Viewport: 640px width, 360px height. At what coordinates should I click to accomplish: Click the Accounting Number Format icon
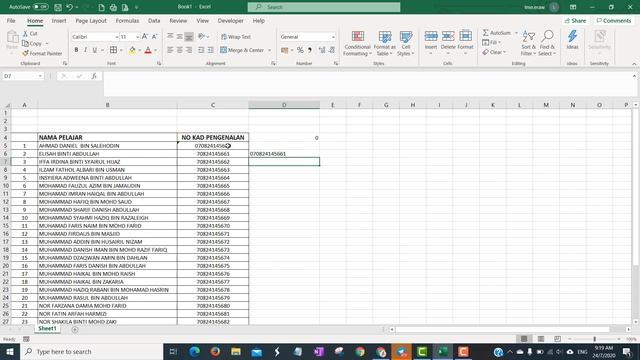285,50
